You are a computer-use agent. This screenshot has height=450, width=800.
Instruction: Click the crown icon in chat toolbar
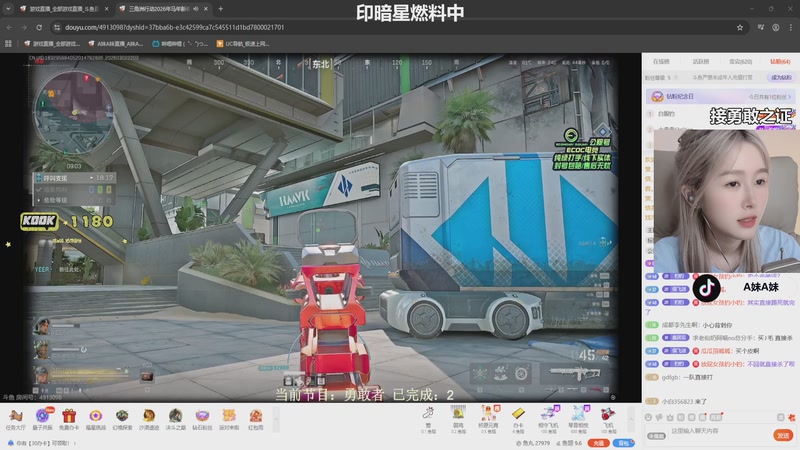[x=670, y=417]
